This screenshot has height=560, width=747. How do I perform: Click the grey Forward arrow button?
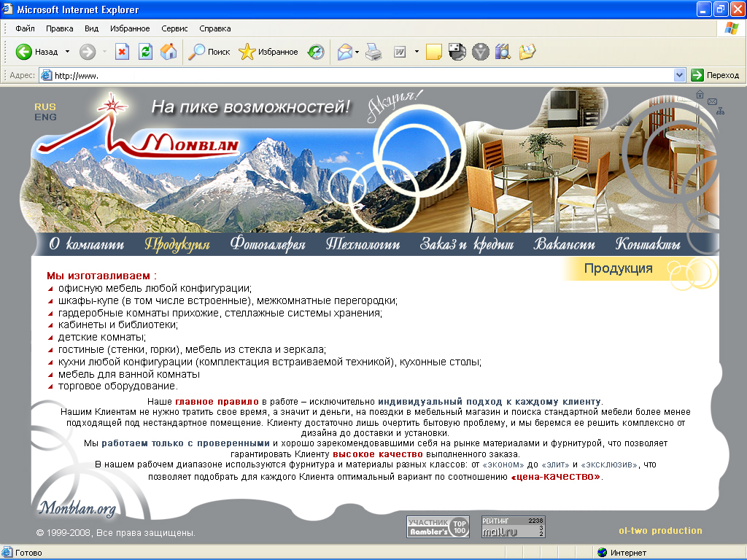click(x=88, y=52)
